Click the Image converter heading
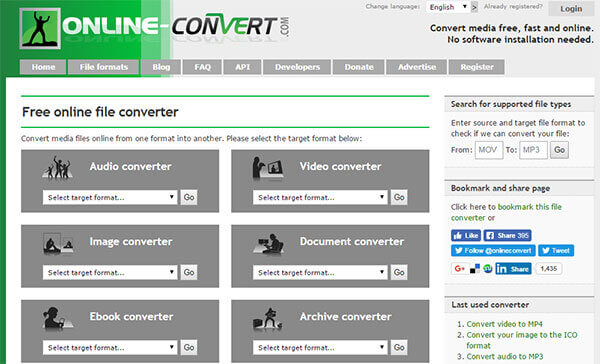 click(x=131, y=242)
